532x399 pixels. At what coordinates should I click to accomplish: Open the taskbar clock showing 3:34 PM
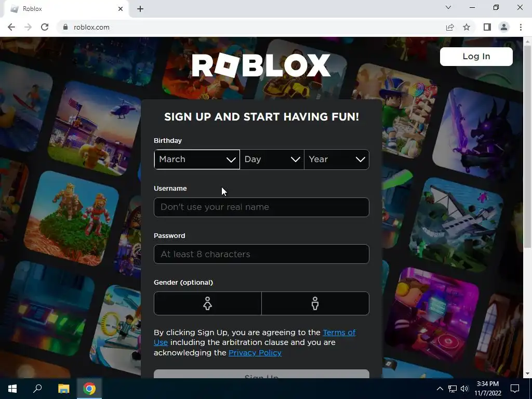(487, 389)
